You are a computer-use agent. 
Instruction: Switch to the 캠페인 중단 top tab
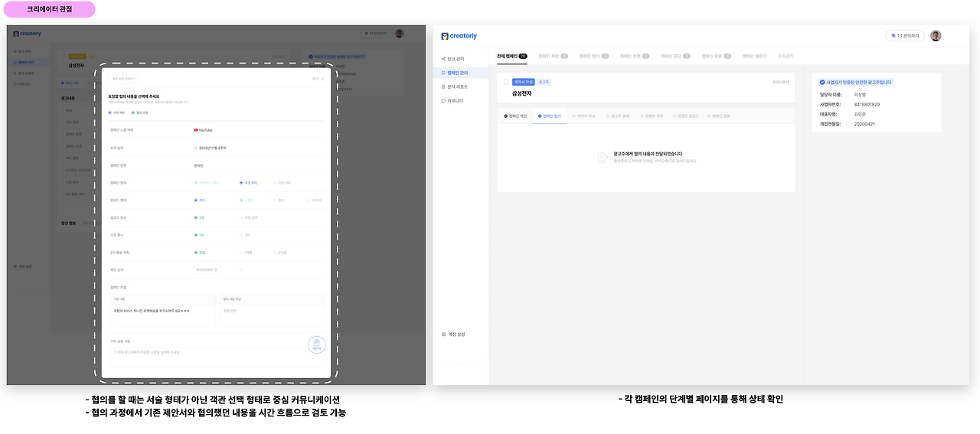click(x=676, y=56)
